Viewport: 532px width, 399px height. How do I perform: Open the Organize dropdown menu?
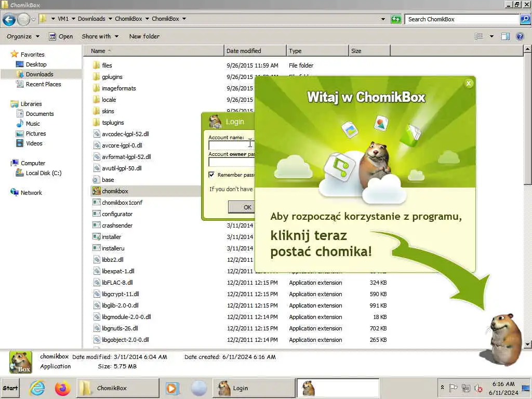[23, 36]
